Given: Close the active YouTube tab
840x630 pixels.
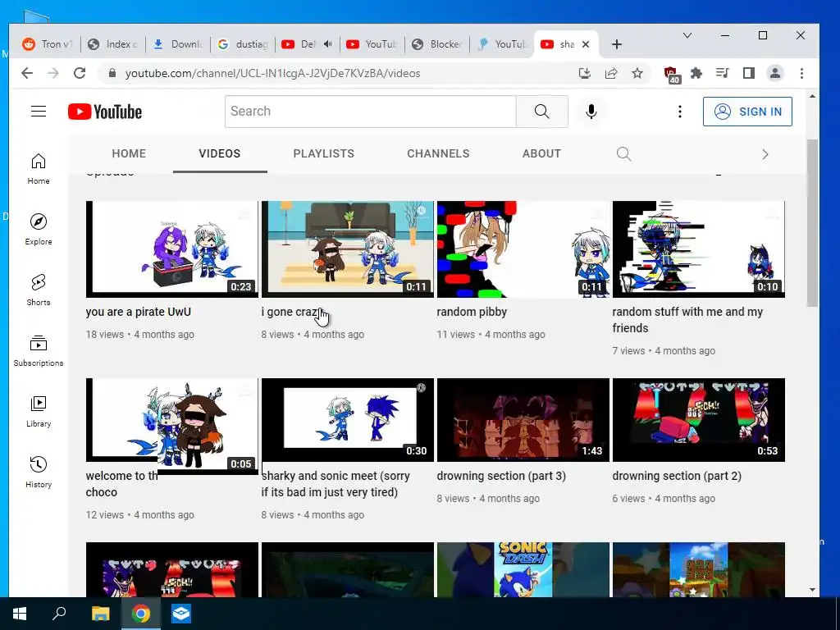Looking at the screenshot, I should [586, 44].
